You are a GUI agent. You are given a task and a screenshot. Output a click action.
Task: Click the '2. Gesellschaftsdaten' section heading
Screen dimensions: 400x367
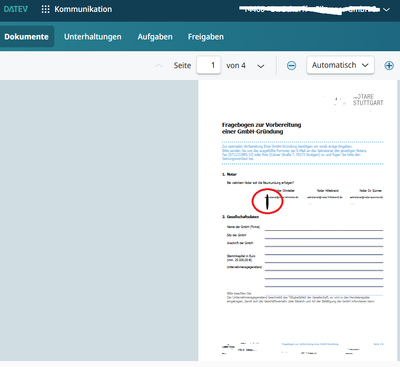pyautogui.click(x=240, y=217)
